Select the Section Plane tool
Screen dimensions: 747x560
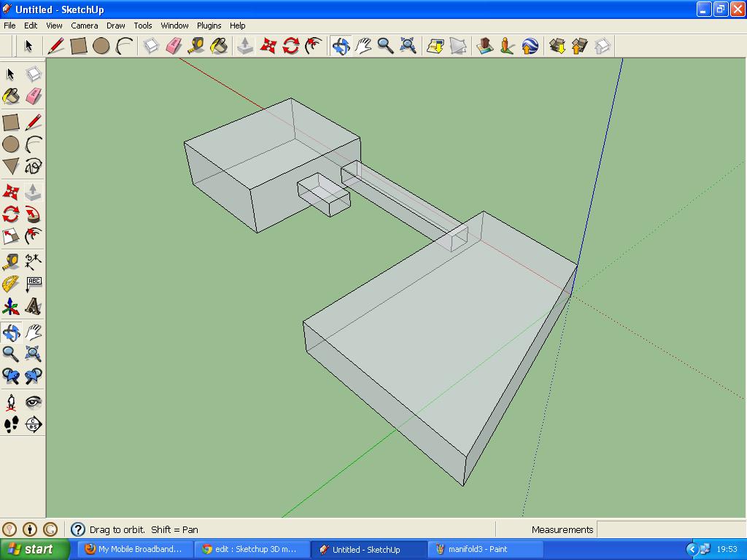(34, 424)
